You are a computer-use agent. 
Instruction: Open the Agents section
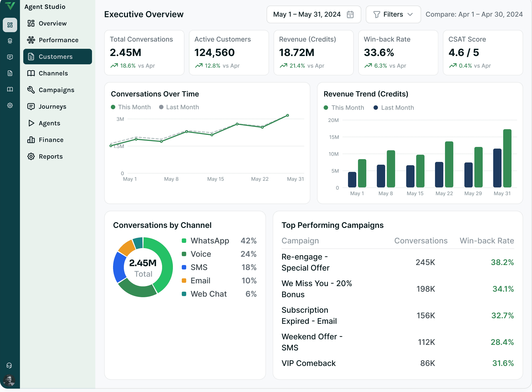(58, 123)
